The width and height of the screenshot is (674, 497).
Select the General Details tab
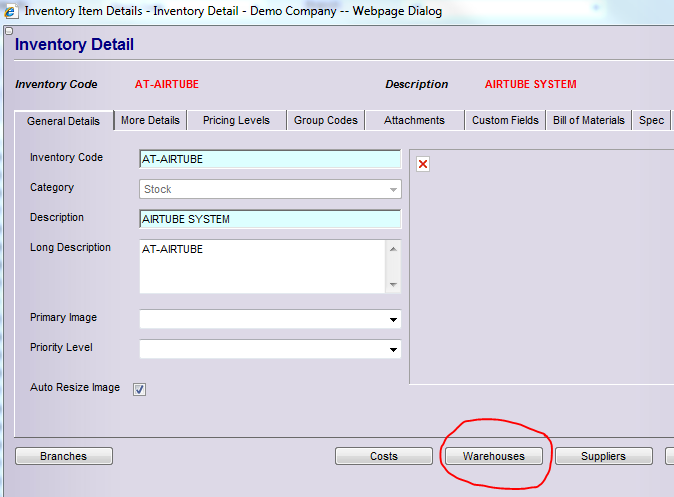(x=63, y=121)
